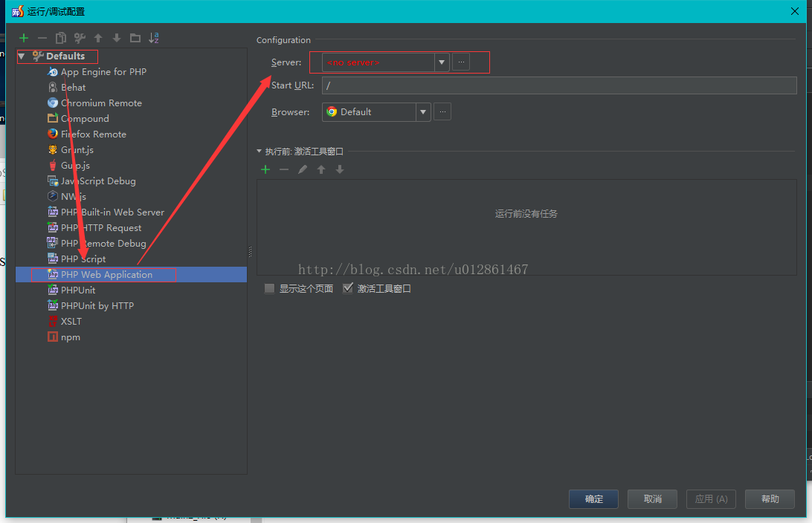Image resolution: width=812 pixels, height=523 pixels.
Task: Open server settings with ellipsis button
Action: tap(461, 62)
